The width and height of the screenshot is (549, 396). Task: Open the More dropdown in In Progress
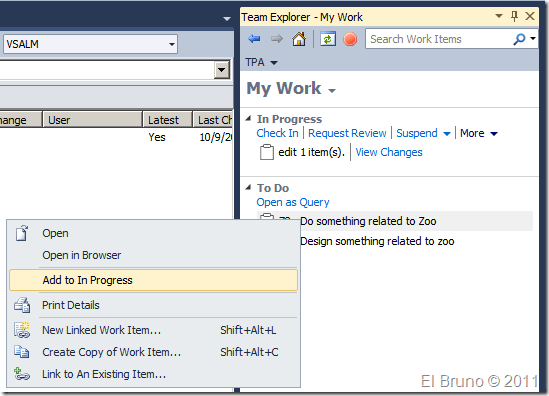pos(494,133)
